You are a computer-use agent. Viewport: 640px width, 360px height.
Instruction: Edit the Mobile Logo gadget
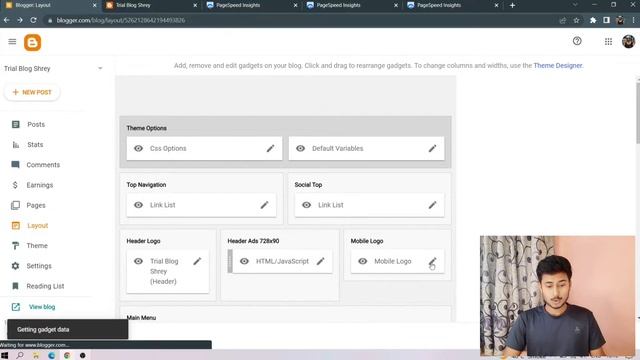[x=432, y=261]
